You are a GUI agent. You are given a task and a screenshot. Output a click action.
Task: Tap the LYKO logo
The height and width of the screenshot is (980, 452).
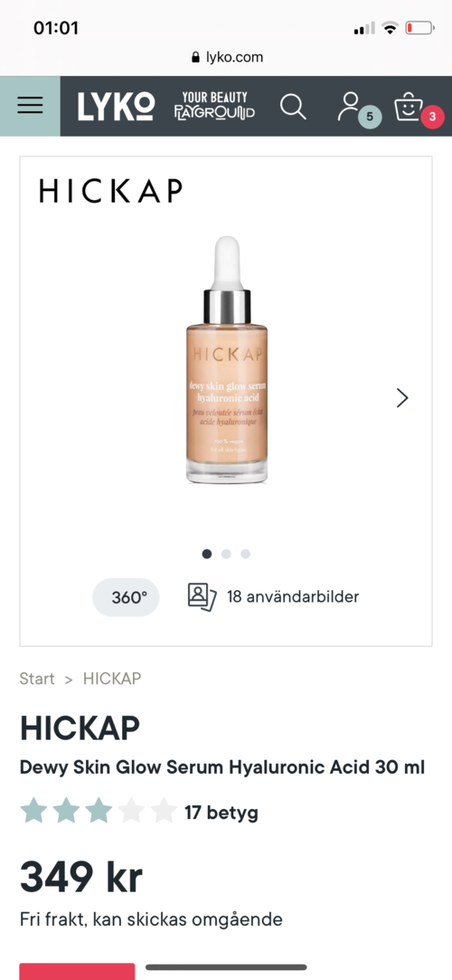point(116,106)
